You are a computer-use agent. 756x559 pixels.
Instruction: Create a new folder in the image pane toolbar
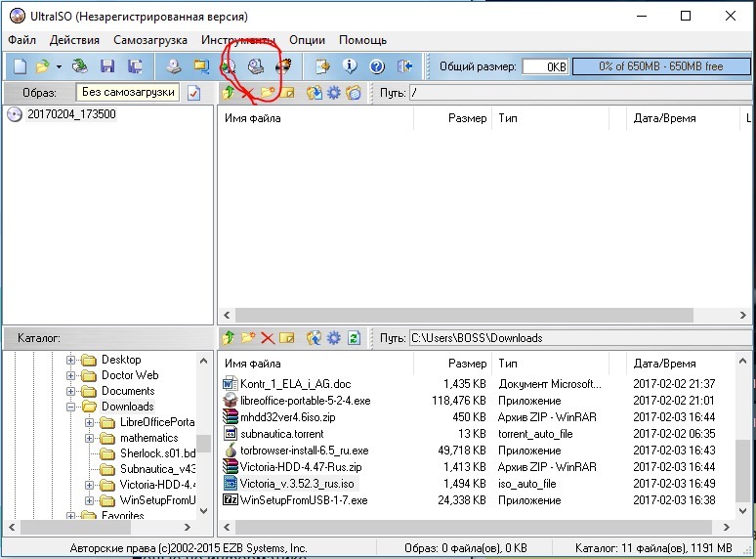(268, 93)
